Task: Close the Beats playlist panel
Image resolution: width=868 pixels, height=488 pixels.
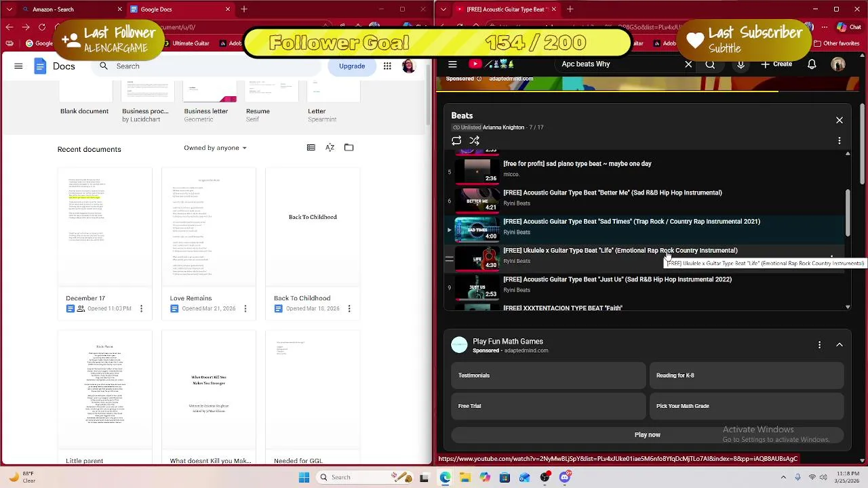Action: click(839, 121)
